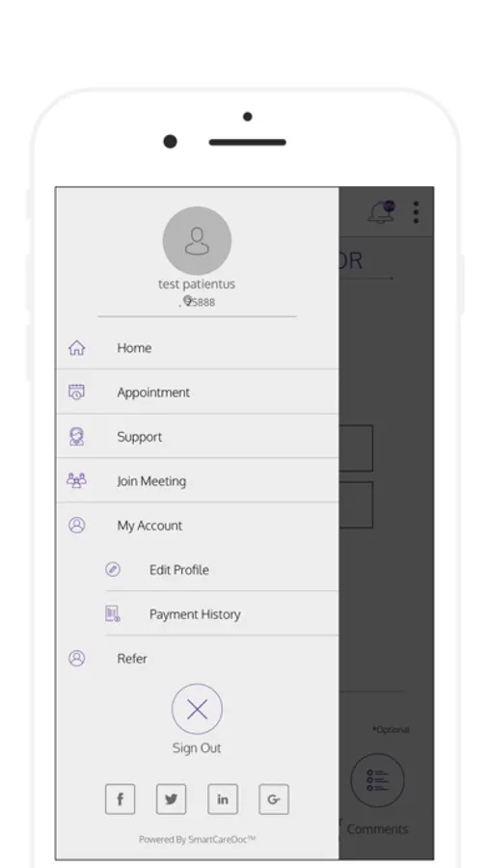Click the Support headset agent icon
Viewport: 489px width, 868px height.
76,436
